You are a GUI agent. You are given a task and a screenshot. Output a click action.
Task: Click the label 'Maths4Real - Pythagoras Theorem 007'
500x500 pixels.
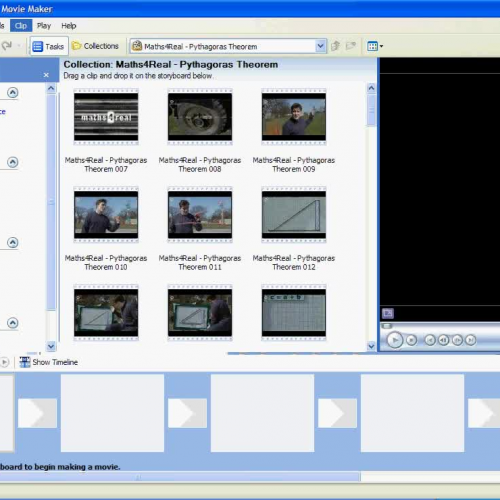(106, 165)
